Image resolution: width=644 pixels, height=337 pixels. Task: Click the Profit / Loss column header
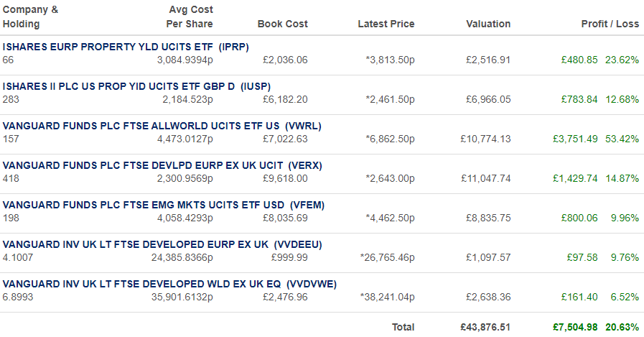click(610, 24)
